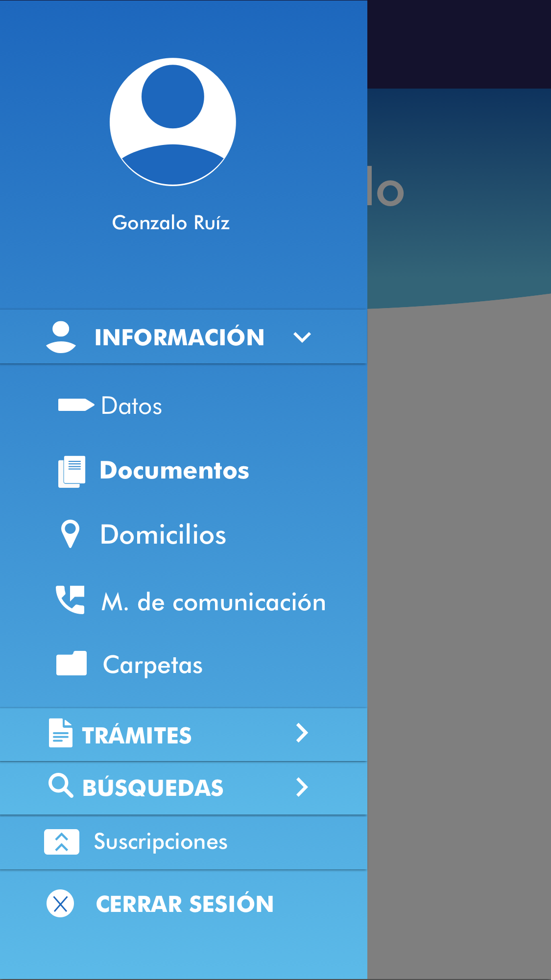Click the person icon beside Información
Image resolution: width=551 pixels, height=980 pixels.
coord(61,337)
